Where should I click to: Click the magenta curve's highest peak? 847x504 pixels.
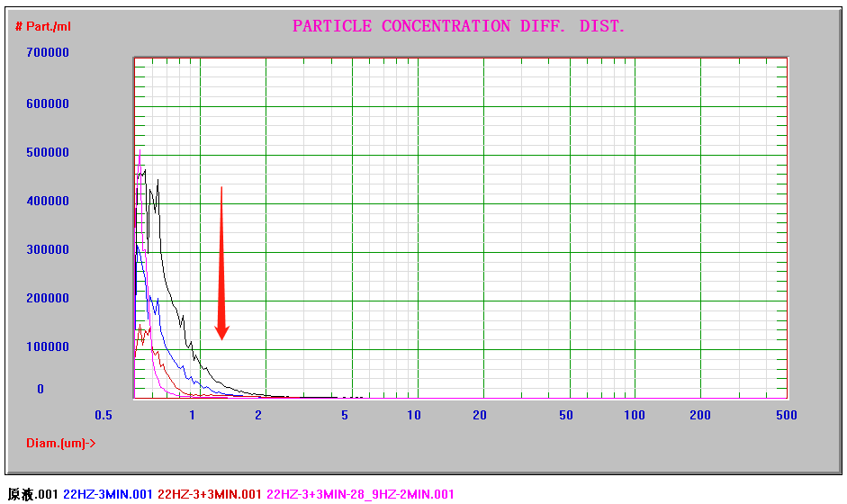pos(140,153)
